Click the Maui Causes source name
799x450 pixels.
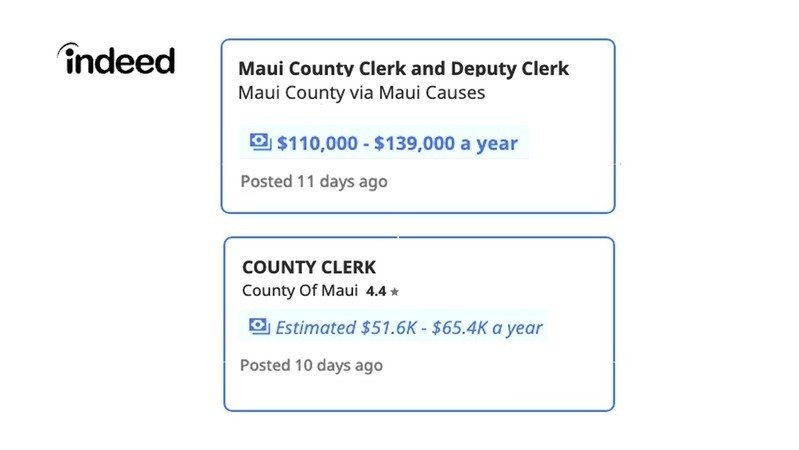click(437, 93)
